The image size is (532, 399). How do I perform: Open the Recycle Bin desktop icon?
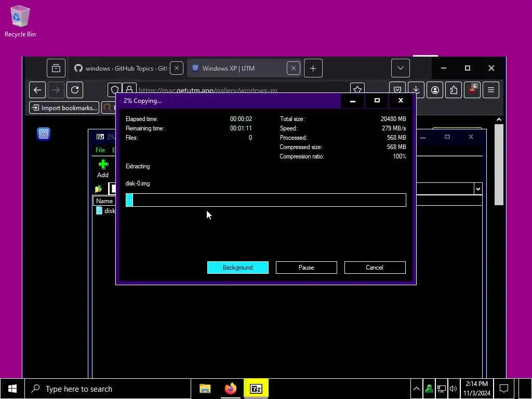coord(20,21)
